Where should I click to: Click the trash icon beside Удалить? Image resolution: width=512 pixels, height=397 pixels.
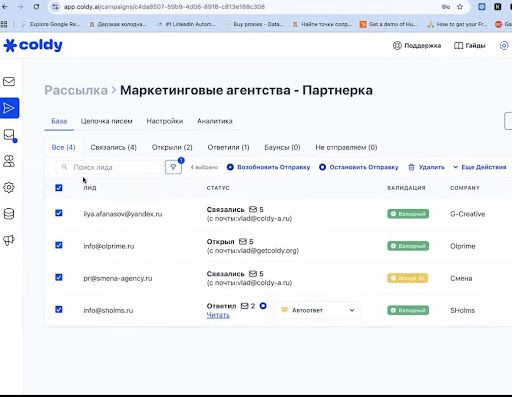[412, 167]
